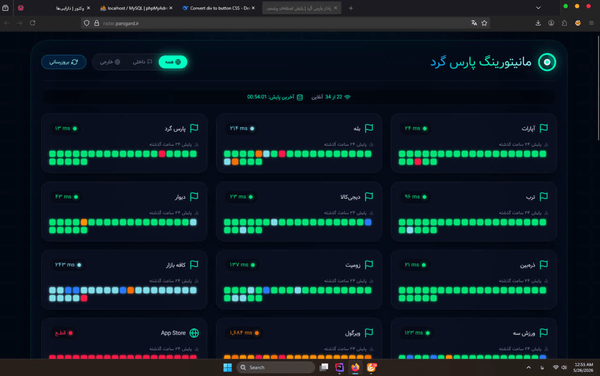Click the red status square in the کافه بازار card
This screenshot has height=376, width=600.
coord(84,298)
